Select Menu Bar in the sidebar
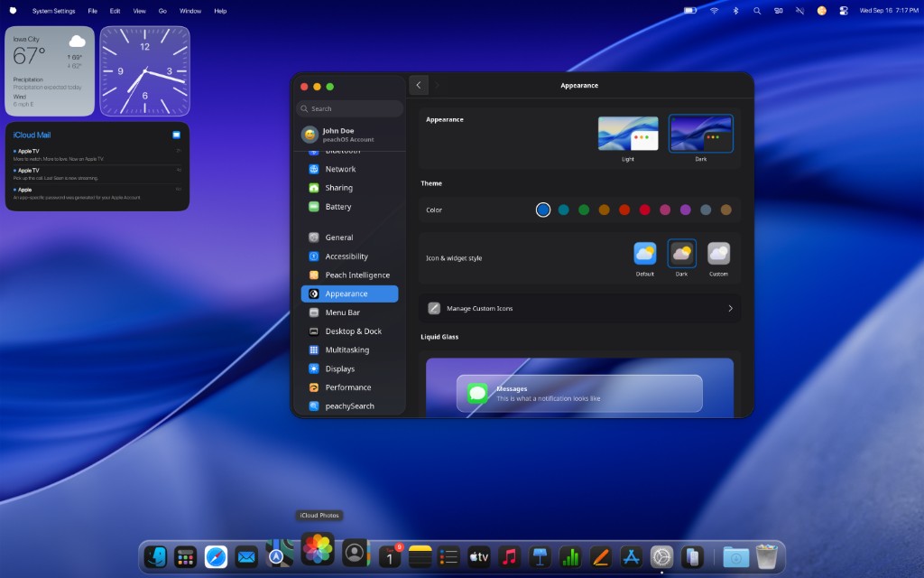 (349, 312)
